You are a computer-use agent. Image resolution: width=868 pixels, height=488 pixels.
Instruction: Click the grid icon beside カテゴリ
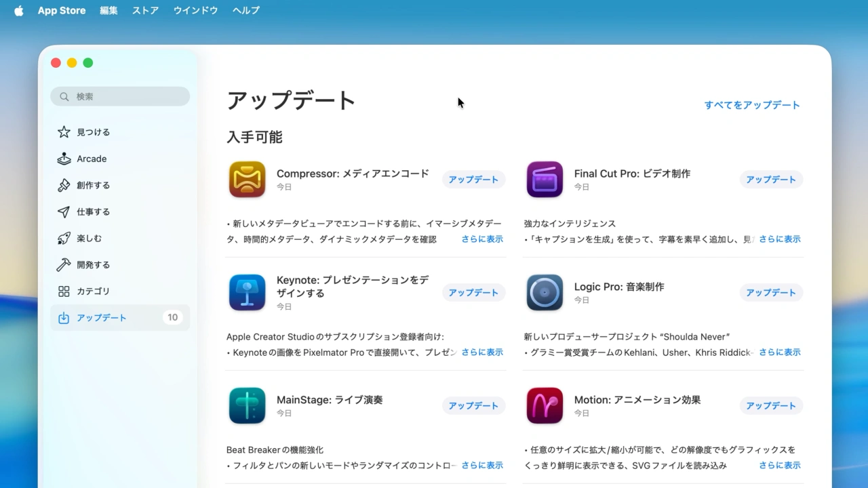[64, 291]
